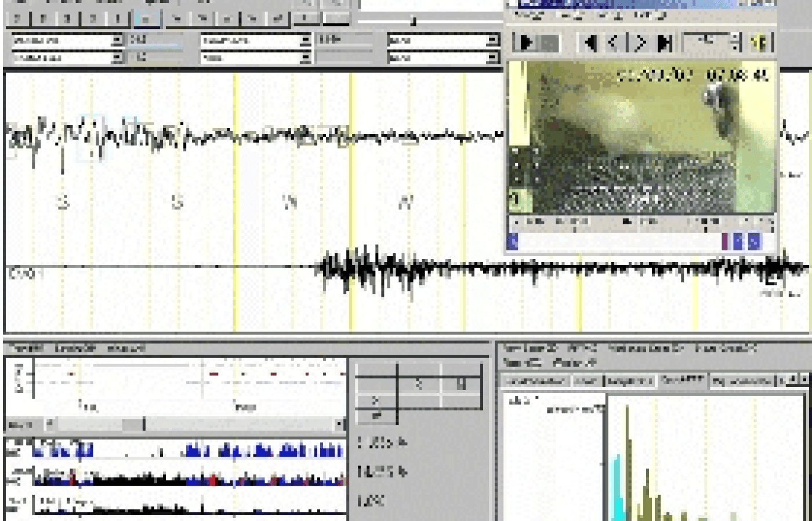Select the active tab above the spectrum chart
Viewport: 812px width, 521px height.
(683, 380)
